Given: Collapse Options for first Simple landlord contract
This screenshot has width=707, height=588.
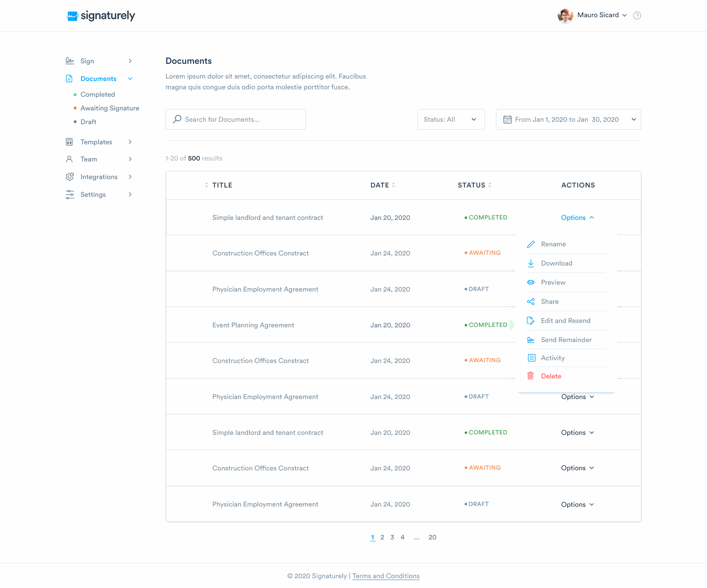Looking at the screenshot, I should tap(577, 217).
